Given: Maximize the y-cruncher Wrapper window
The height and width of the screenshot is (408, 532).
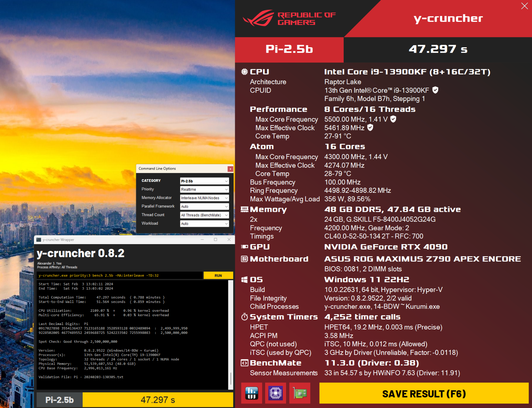Looking at the screenshot, I should (216, 240).
